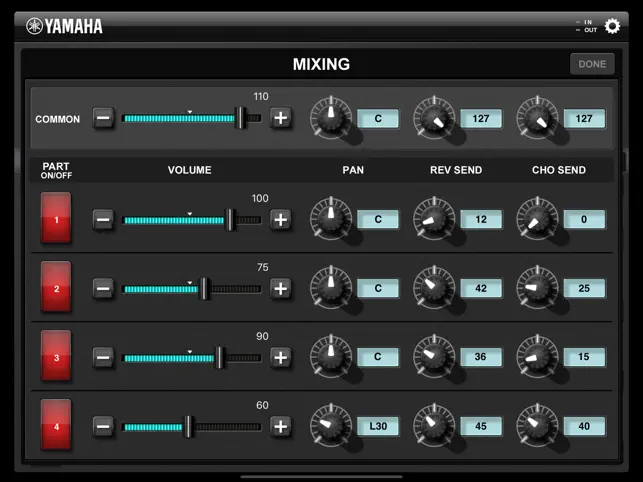Toggle Part 3 on/off button
Screen dimensions: 643x482
coord(56,357)
